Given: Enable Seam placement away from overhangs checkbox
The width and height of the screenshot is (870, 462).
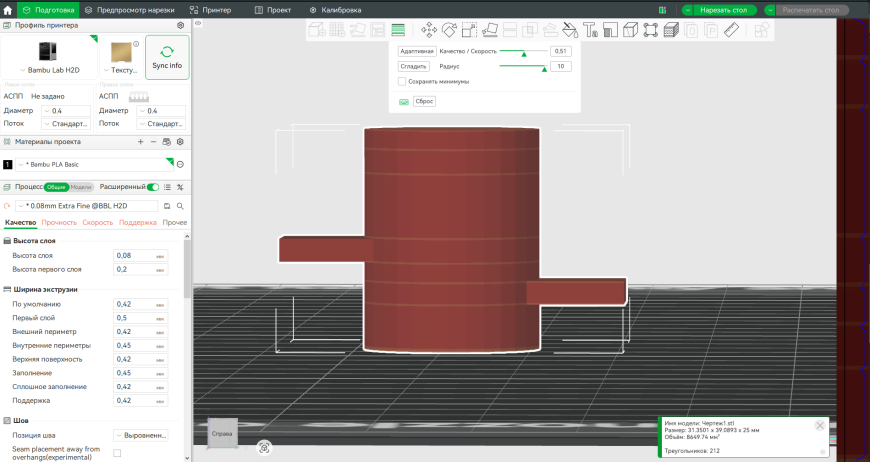Looking at the screenshot, I should point(117,453).
